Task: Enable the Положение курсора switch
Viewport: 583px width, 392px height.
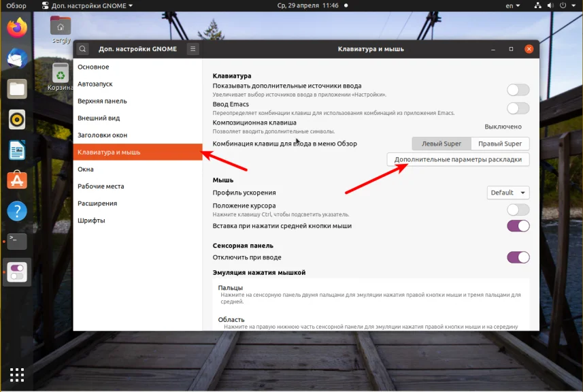Action: pyautogui.click(x=518, y=210)
